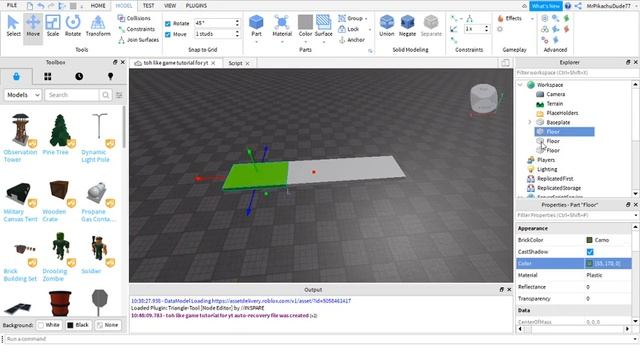
Task: Open Toolbox Creations lightbulb tab
Action: pyautogui.click(x=110, y=76)
